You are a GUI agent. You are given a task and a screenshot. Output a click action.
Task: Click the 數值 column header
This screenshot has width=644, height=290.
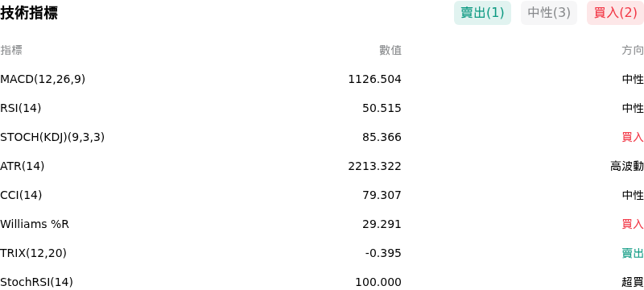390,50
